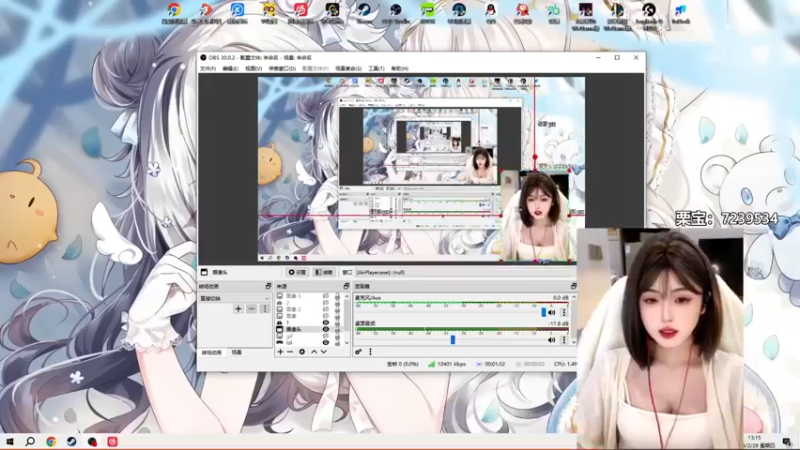Hide the source named 1
The image size is (800, 450).
pyautogui.click(x=326, y=322)
